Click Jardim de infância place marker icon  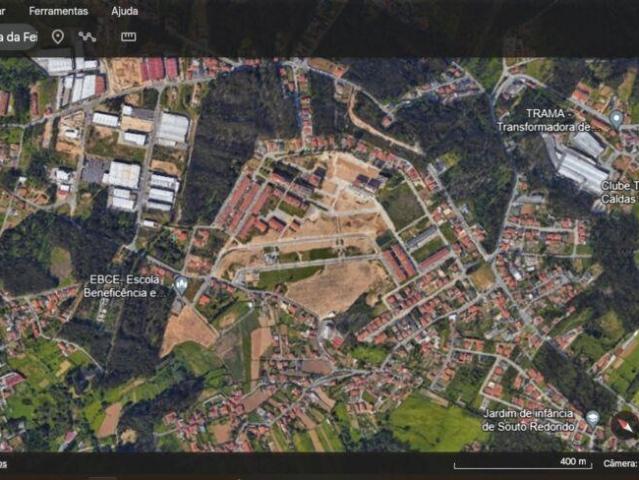tap(592, 416)
